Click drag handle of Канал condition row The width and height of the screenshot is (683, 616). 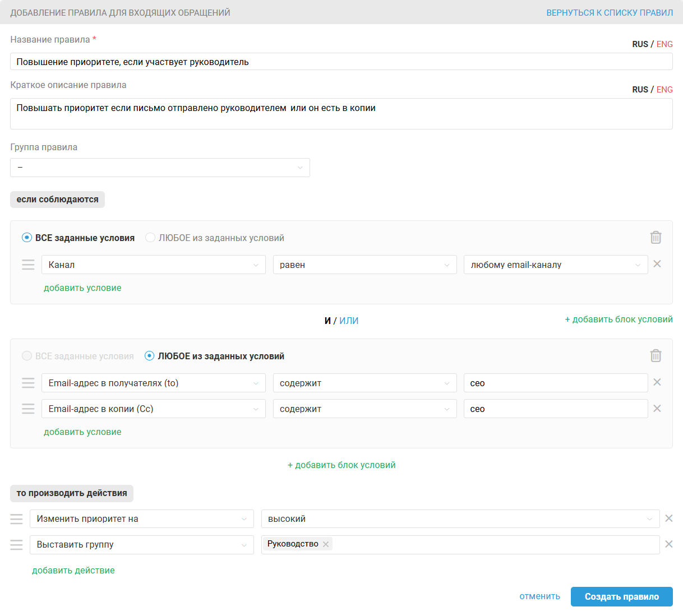28,265
